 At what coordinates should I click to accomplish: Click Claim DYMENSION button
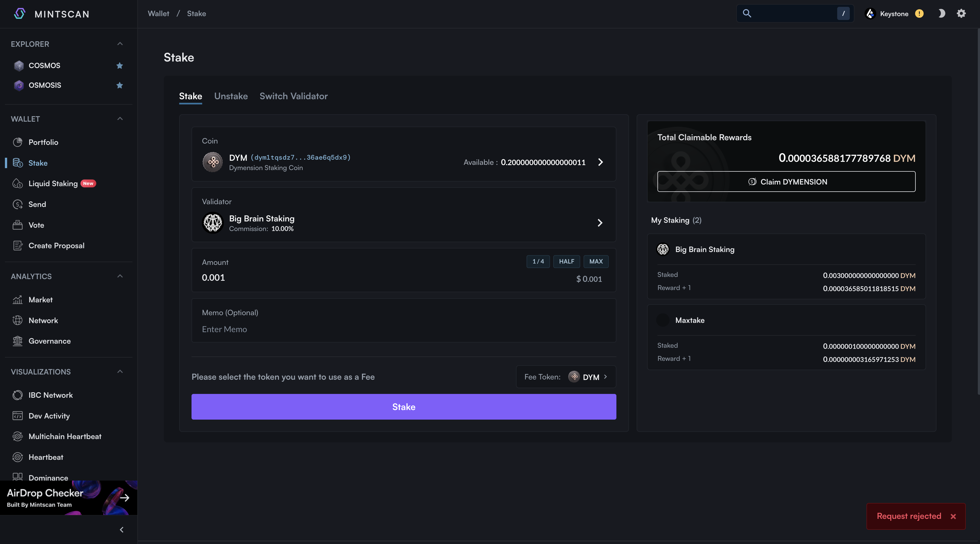pos(786,182)
